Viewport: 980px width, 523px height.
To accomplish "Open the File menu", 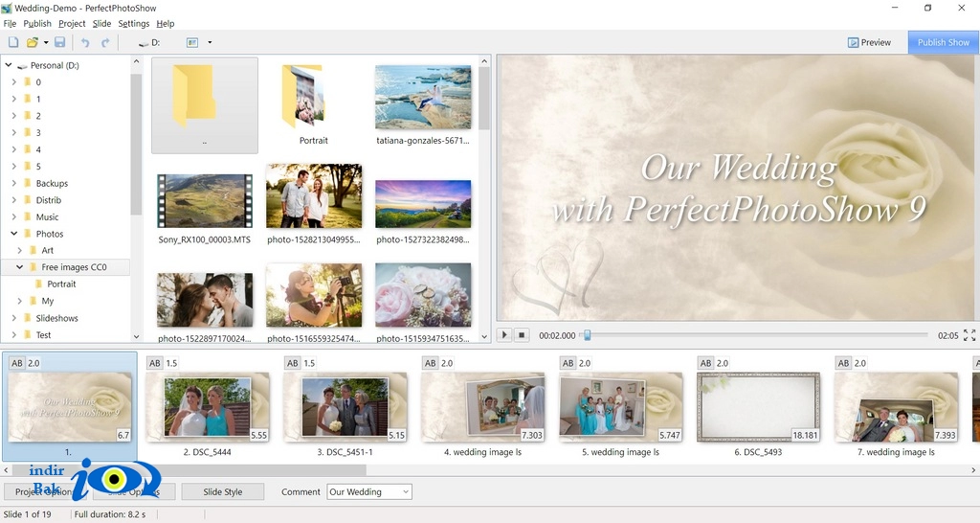I will [10, 24].
